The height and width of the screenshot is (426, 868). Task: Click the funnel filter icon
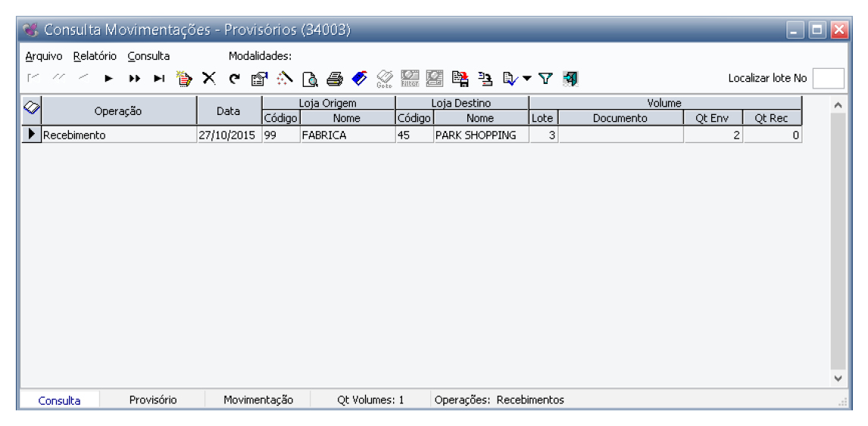point(545,78)
